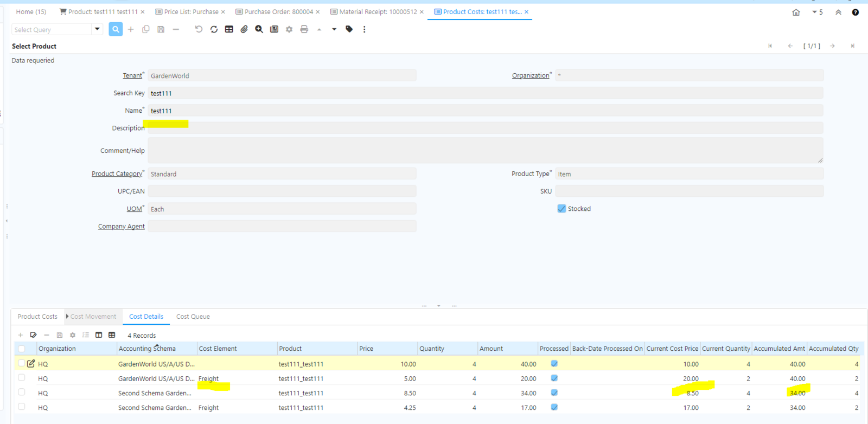Open attachments with the paperclip icon
The image size is (868, 424).
tap(244, 29)
